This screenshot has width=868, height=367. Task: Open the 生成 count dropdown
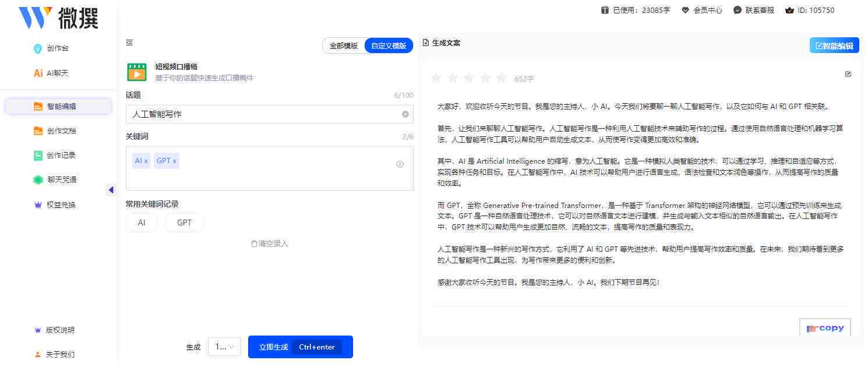pyautogui.click(x=224, y=347)
